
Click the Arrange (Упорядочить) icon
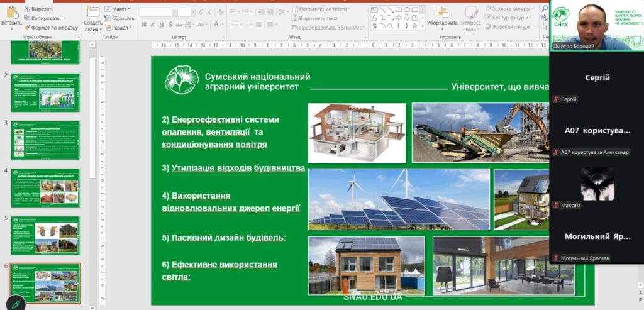tap(441, 12)
